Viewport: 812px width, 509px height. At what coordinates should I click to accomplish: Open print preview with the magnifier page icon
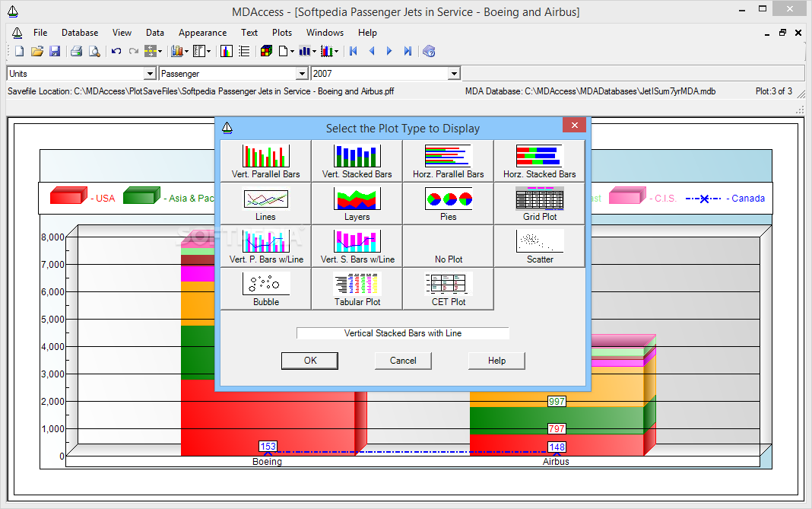coord(94,51)
